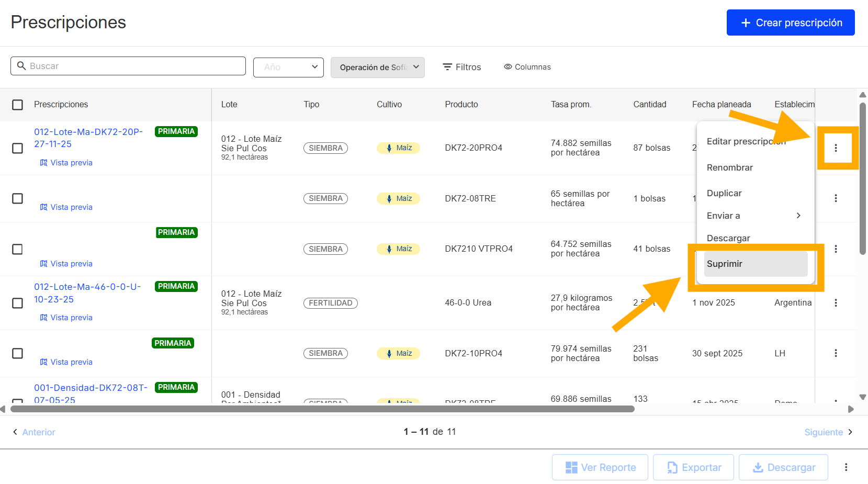The width and height of the screenshot is (868, 484).
Task: Click Vista previa for 012-Lote-Ma-46-0-0-U
Action: (x=66, y=318)
